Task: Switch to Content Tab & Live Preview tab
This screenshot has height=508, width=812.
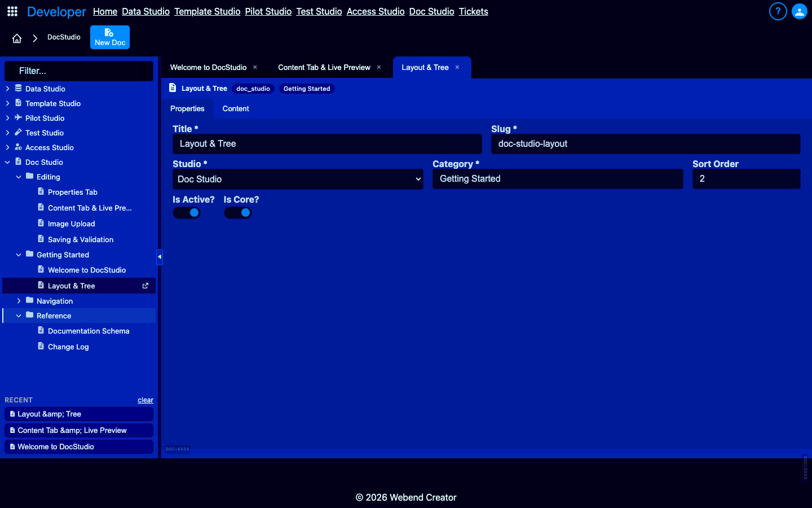Action: (324, 67)
